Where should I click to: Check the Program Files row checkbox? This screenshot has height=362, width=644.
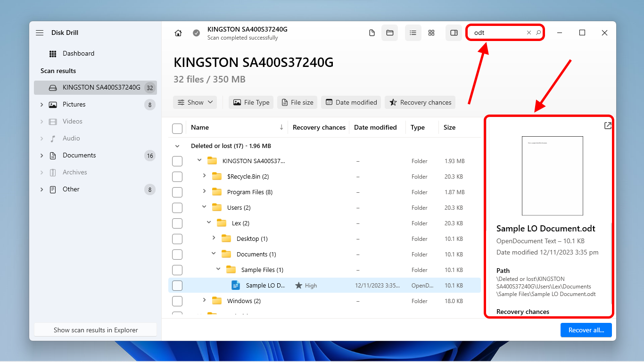point(177,192)
